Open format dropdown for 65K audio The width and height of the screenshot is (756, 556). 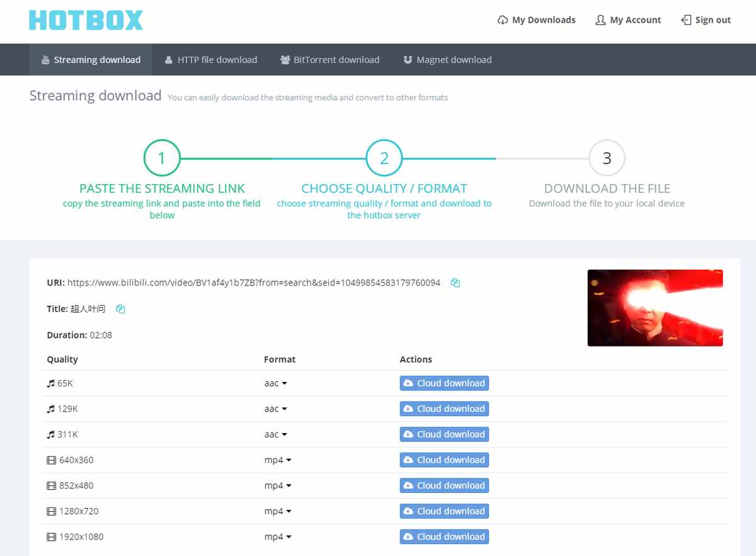click(276, 383)
